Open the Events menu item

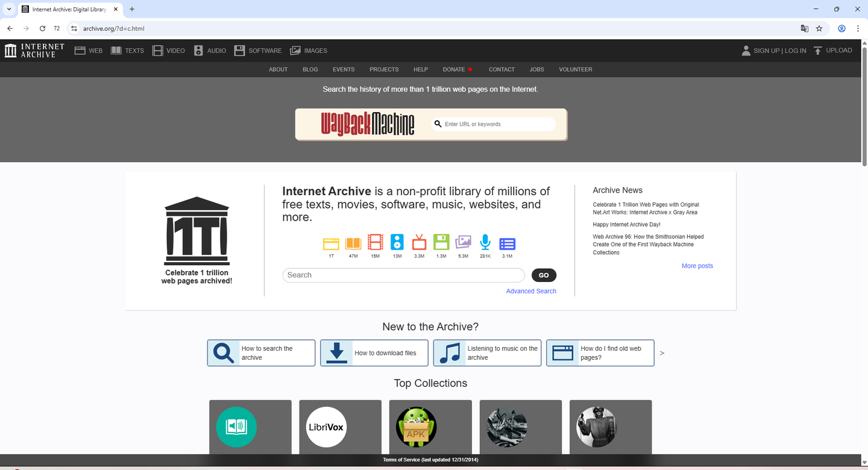344,69
